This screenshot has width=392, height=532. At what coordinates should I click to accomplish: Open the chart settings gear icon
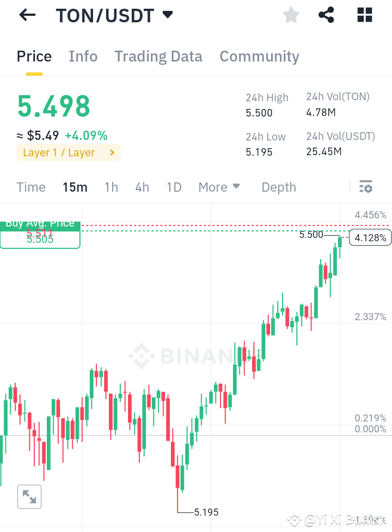click(365, 187)
